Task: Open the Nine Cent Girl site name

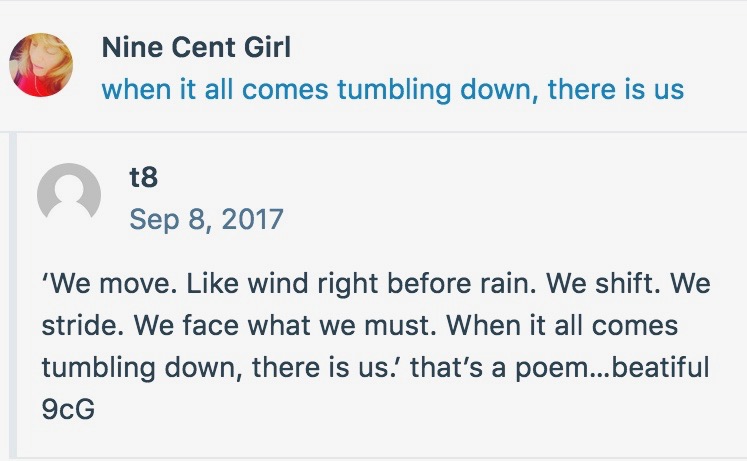Action: pyautogui.click(x=196, y=46)
